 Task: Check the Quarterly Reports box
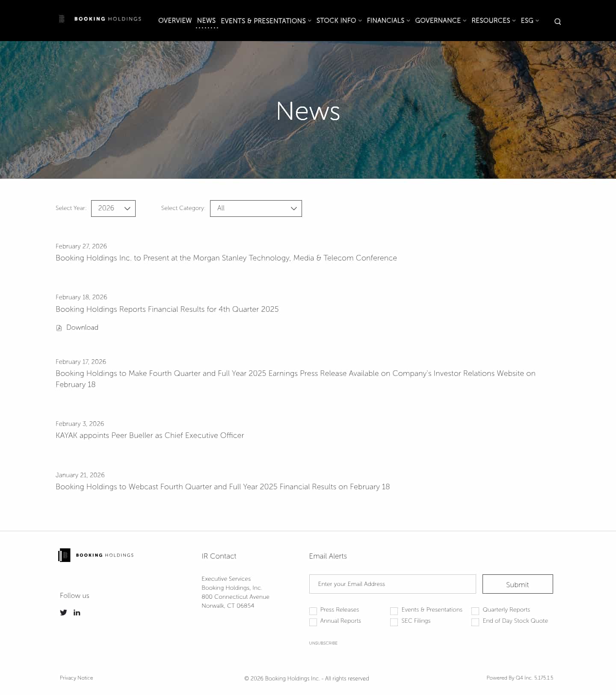(475, 611)
